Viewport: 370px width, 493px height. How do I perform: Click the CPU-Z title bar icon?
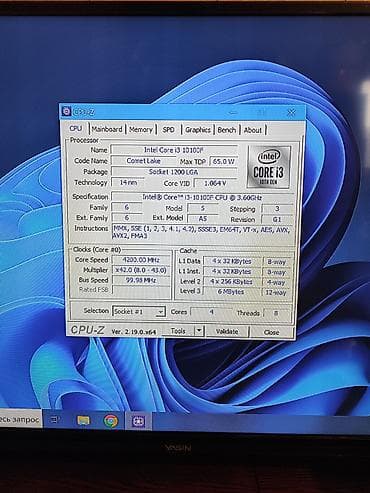[x=67, y=112]
